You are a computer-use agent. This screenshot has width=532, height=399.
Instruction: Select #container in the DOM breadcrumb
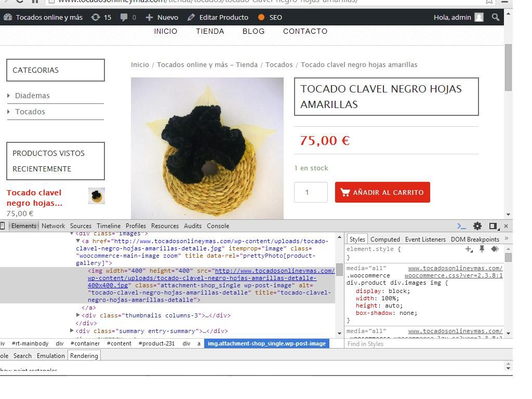(x=85, y=343)
